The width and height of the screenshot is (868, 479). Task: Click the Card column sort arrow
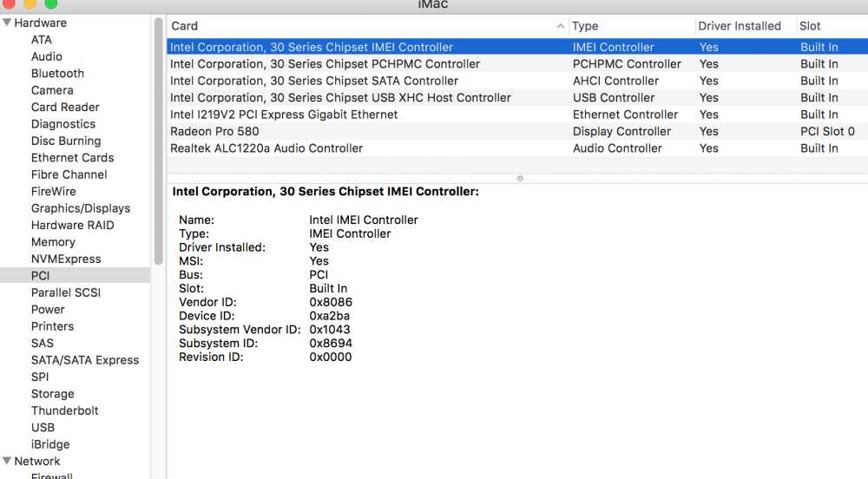click(x=560, y=26)
